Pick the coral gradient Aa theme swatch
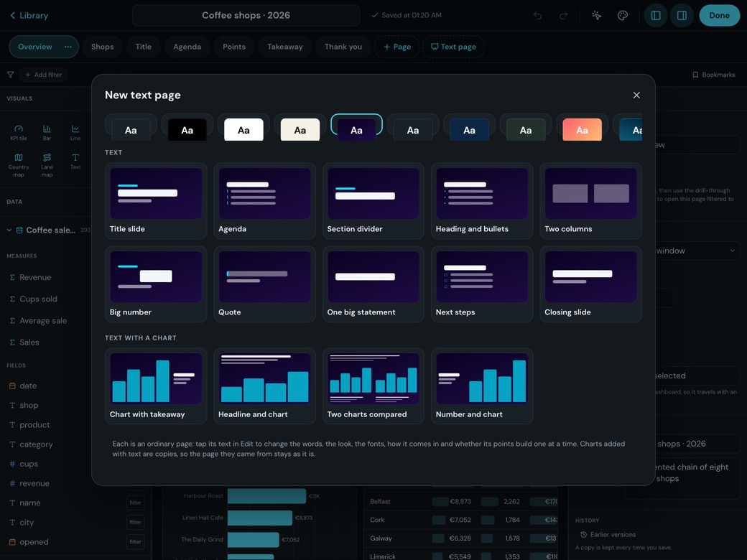 click(583, 128)
